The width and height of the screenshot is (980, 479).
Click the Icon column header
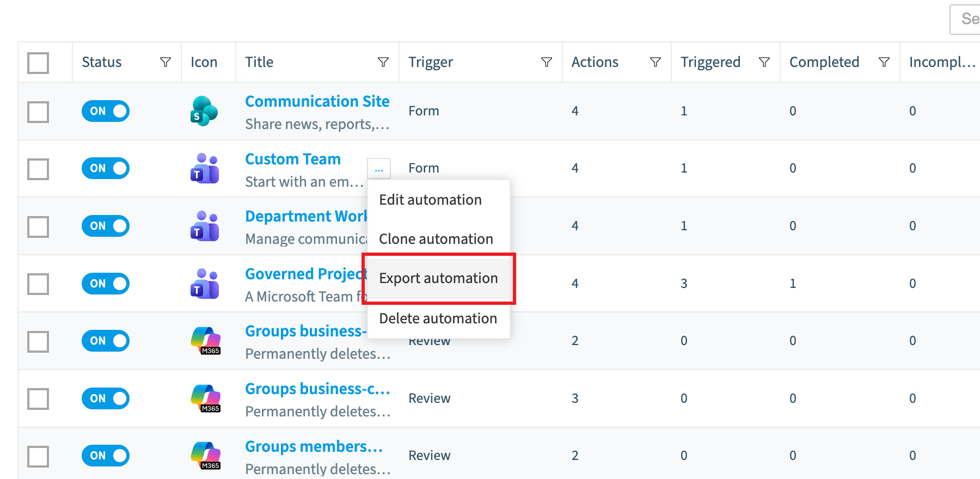pyautogui.click(x=204, y=62)
